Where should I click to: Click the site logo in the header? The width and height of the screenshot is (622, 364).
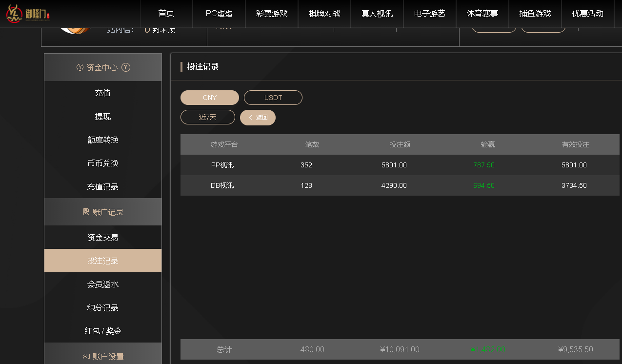pyautogui.click(x=27, y=14)
